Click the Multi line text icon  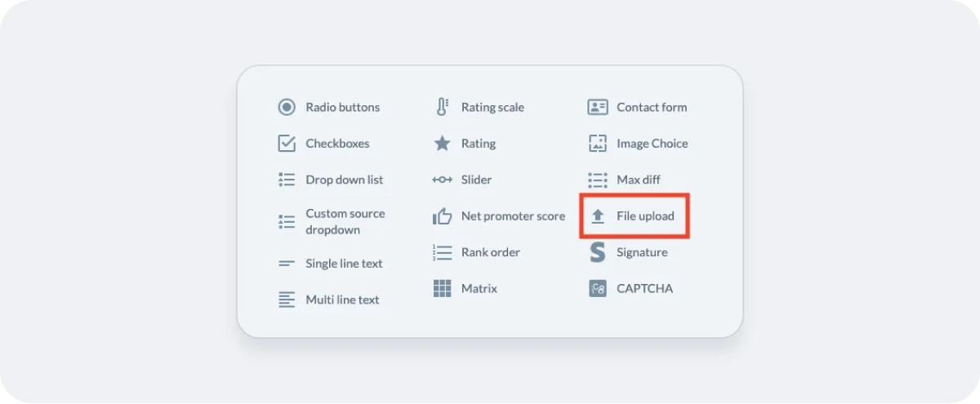(287, 300)
